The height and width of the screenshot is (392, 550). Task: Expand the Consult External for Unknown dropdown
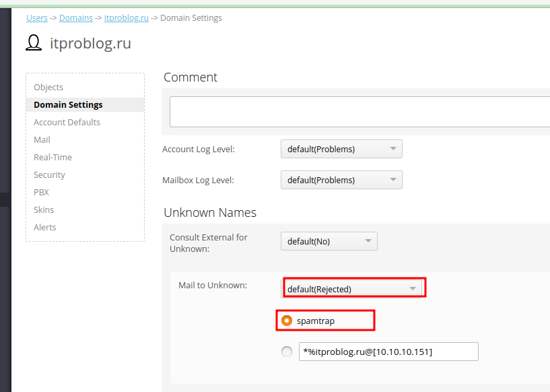(x=329, y=241)
